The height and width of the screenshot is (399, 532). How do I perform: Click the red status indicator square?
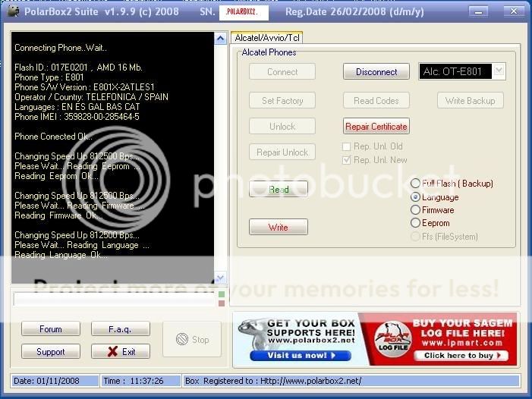[222, 303]
